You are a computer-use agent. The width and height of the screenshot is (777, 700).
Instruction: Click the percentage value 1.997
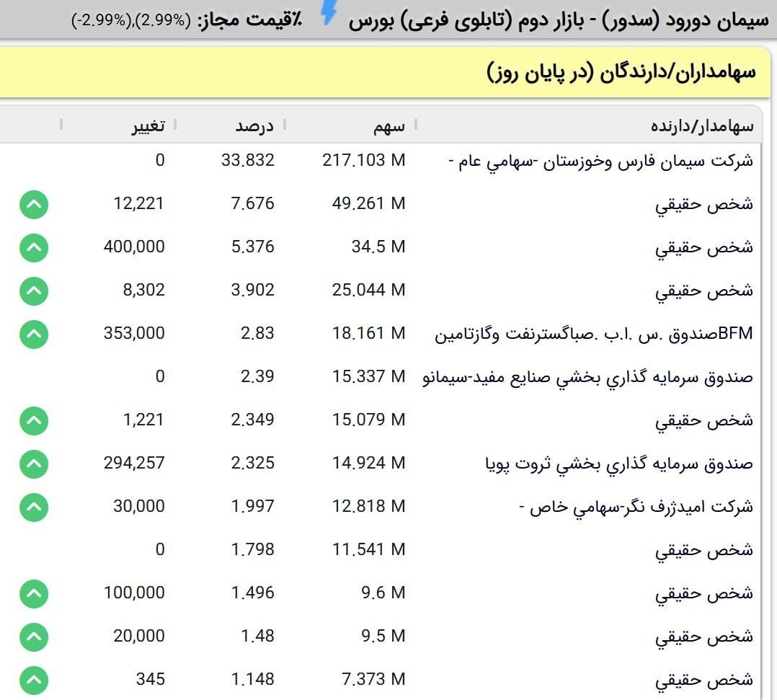[x=253, y=506]
